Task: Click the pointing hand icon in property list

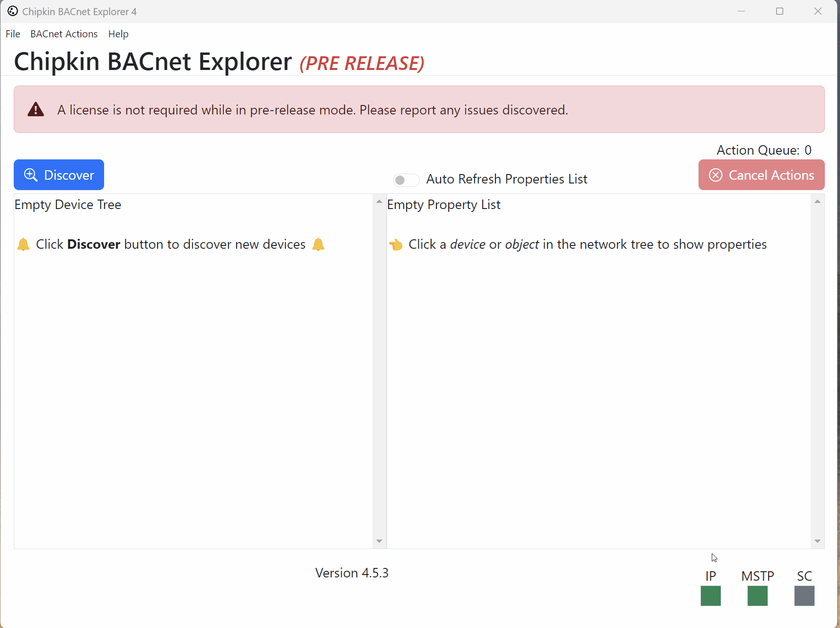Action: [396, 244]
